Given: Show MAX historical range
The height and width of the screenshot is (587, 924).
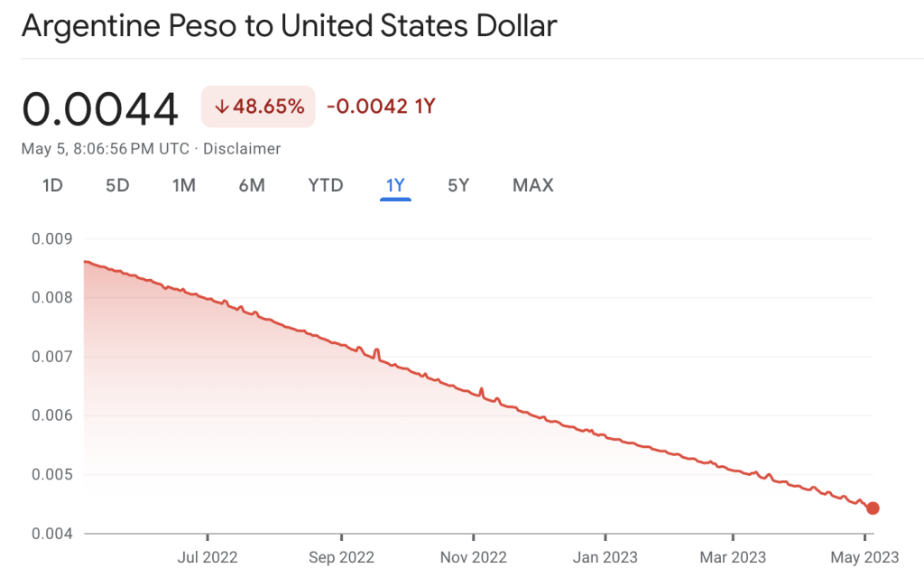Looking at the screenshot, I should click(x=532, y=186).
